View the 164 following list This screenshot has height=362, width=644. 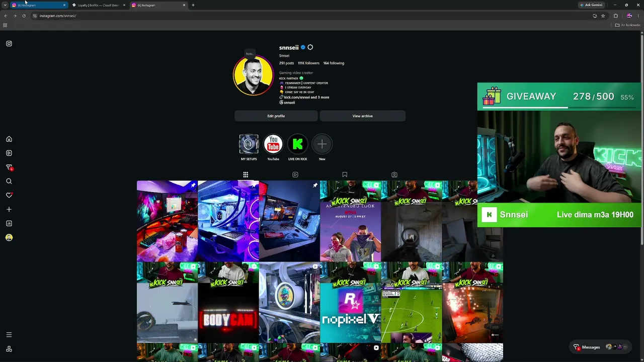(x=334, y=63)
